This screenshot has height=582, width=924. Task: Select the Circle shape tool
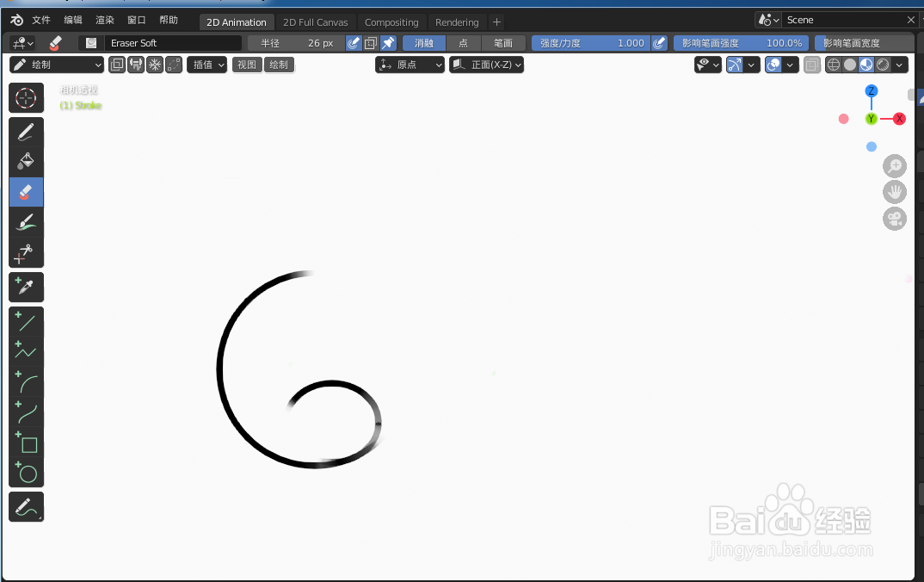tap(26, 473)
